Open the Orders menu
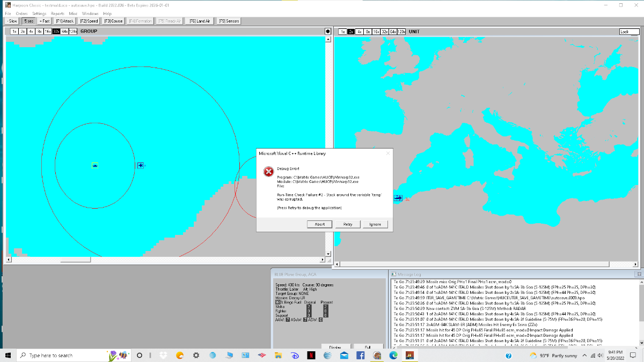This screenshot has height=362, width=644. pyautogui.click(x=21, y=13)
